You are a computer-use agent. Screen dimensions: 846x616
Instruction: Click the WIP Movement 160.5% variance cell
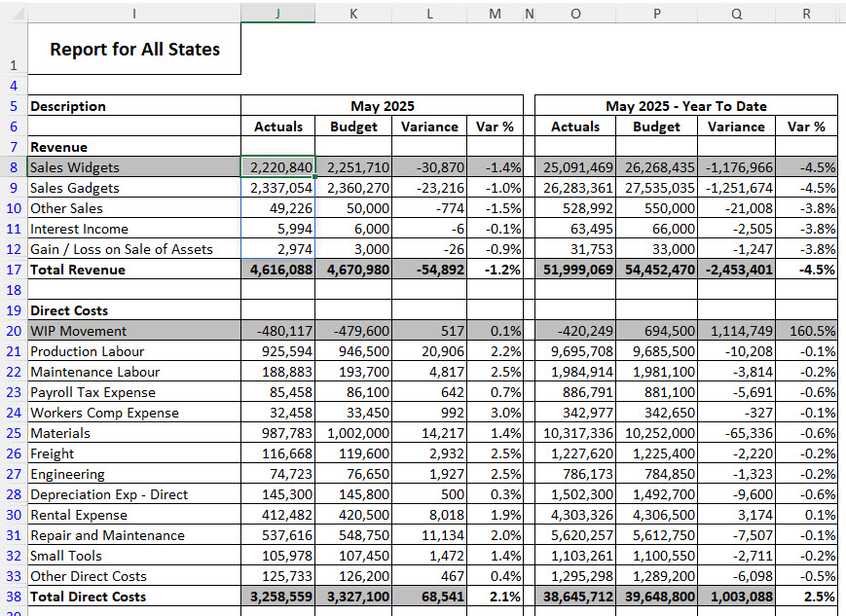tap(806, 331)
